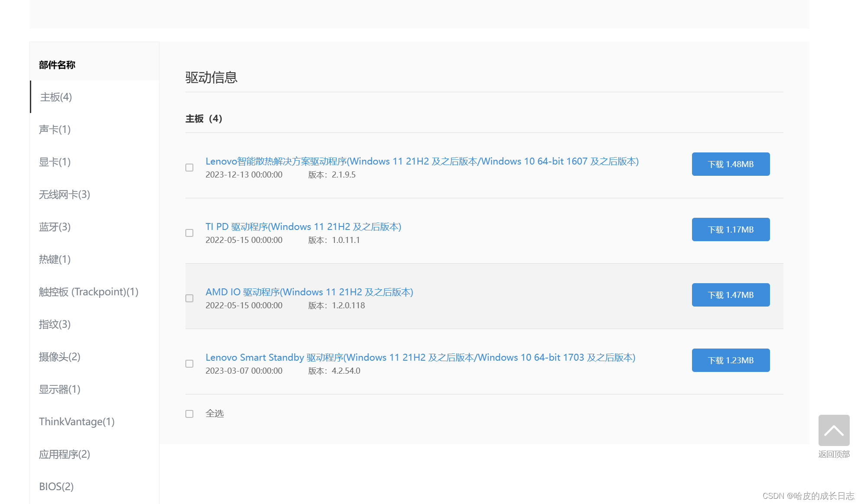This screenshot has height=504, width=861.
Task: Download the 1.23MB Smart Standby driver
Action: (x=730, y=360)
